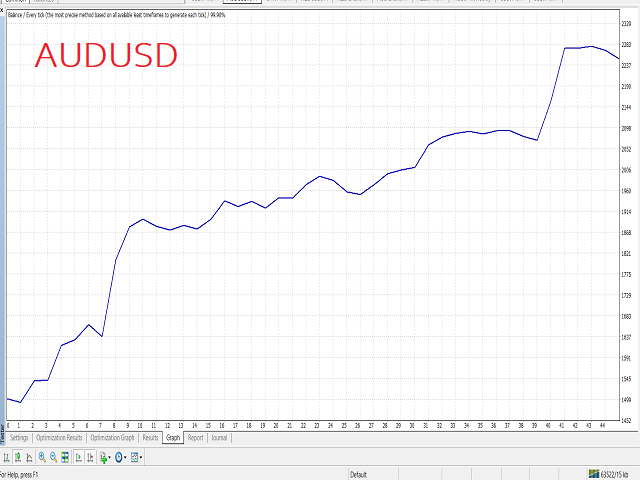This screenshot has height=480, width=640.
Task: Select the Graph tab
Action: click(x=173, y=438)
